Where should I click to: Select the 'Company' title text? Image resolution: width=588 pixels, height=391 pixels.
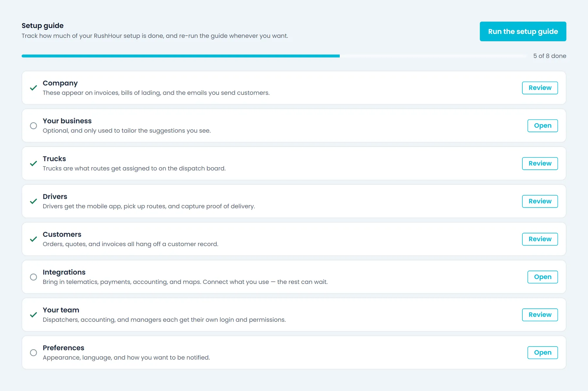point(60,83)
